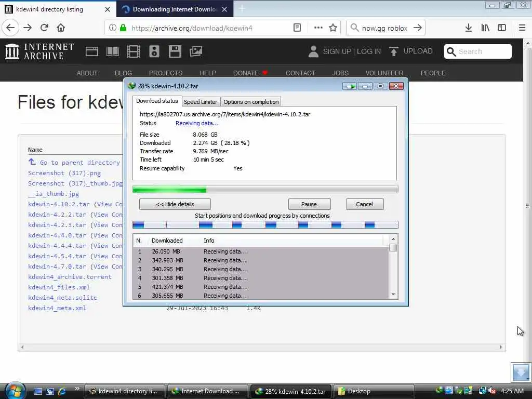This screenshot has width=532, height=399.
Task: Open the site information icon in the address bar
Action: (112, 28)
